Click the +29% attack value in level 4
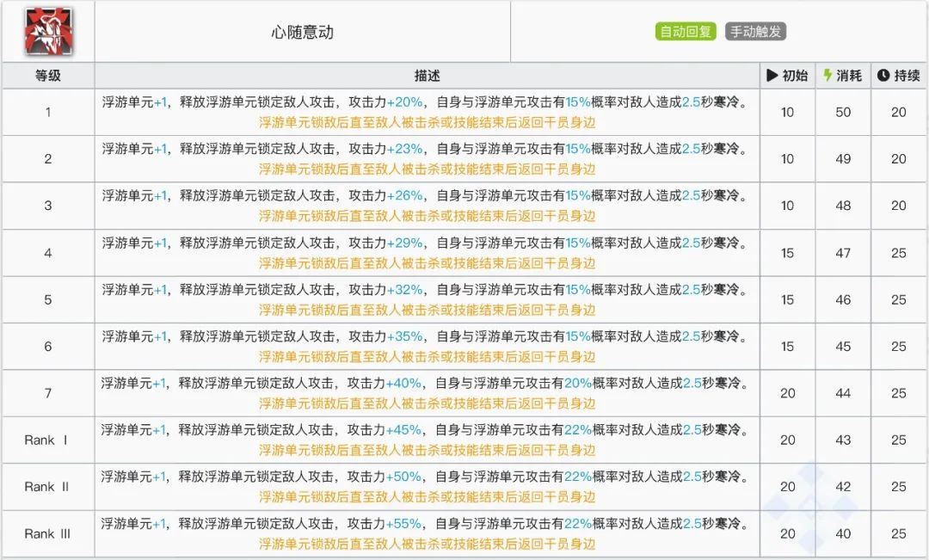The height and width of the screenshot is (560, 929). [404, 243]
